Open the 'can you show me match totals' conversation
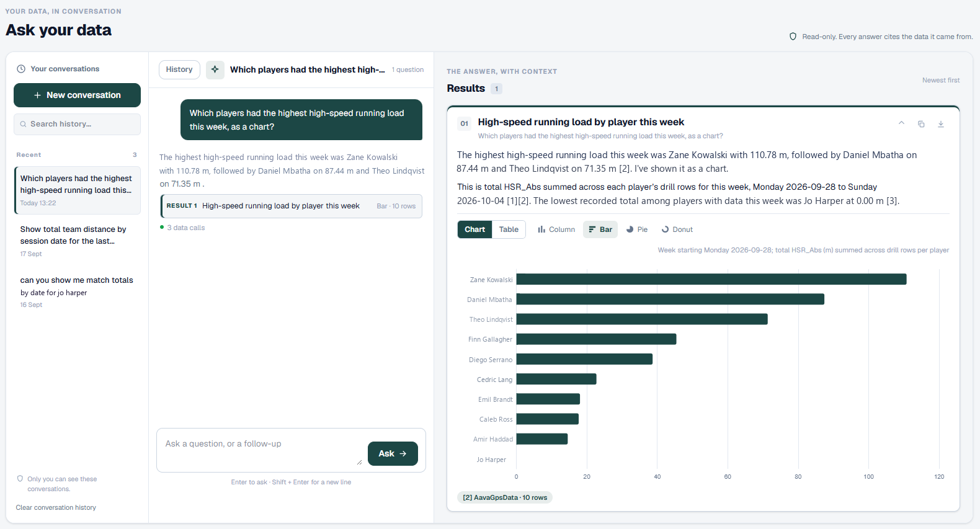Image resolution: width=980 pixels, height=529 pixels. click(x=77, y=291)
